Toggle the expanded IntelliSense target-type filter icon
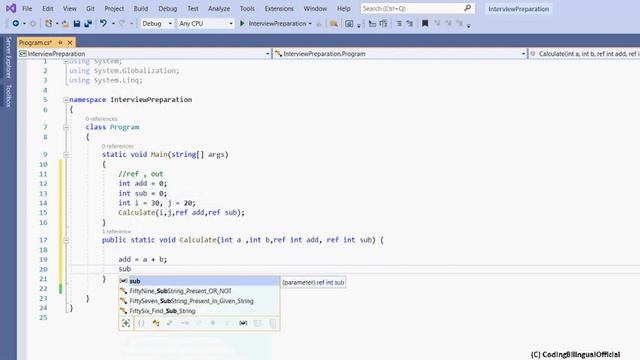640x360 pixels. [x=126, y=323]
